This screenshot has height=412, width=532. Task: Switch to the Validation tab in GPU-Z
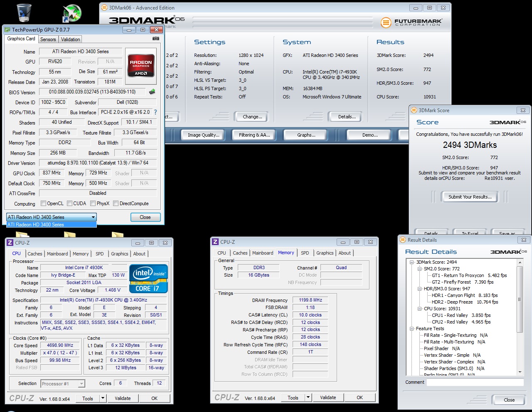70,39
